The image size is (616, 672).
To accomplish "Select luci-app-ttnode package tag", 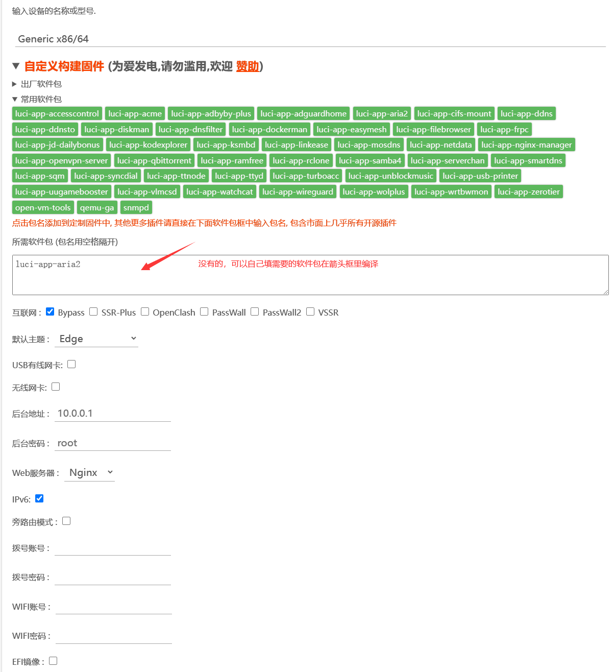I will pyautogui.click(x=176, y=176).
